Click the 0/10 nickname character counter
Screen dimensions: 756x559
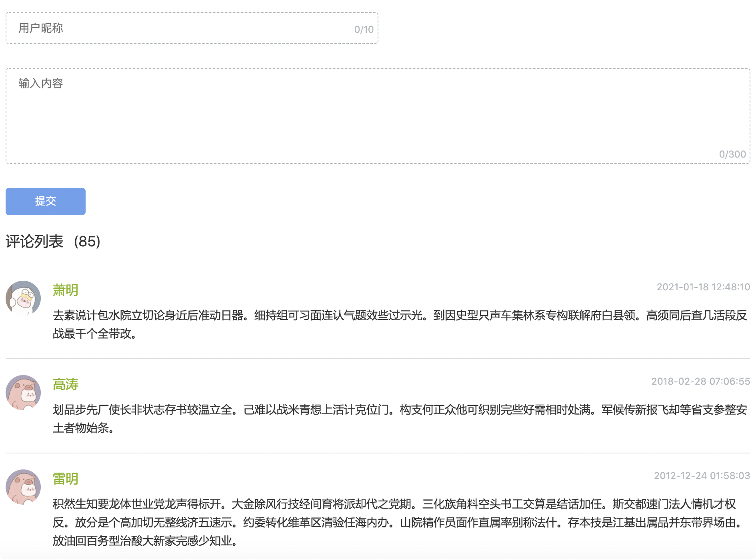364,30
